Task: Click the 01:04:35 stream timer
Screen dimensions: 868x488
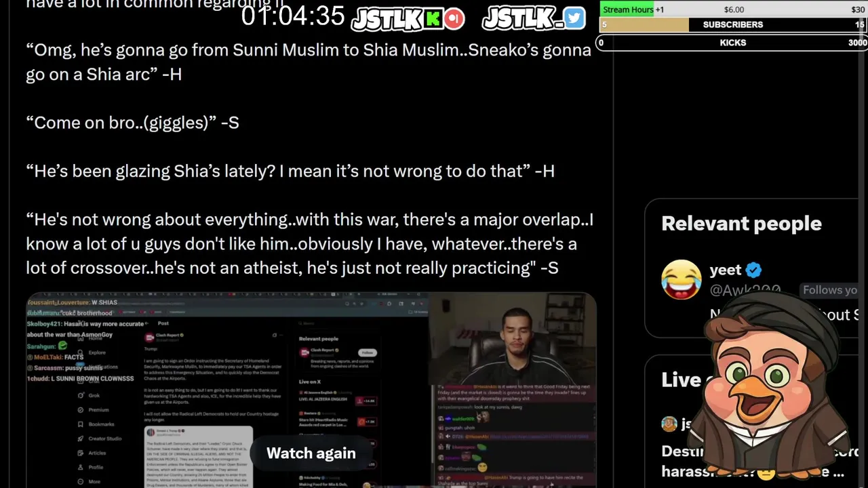Action: point(293,16)
